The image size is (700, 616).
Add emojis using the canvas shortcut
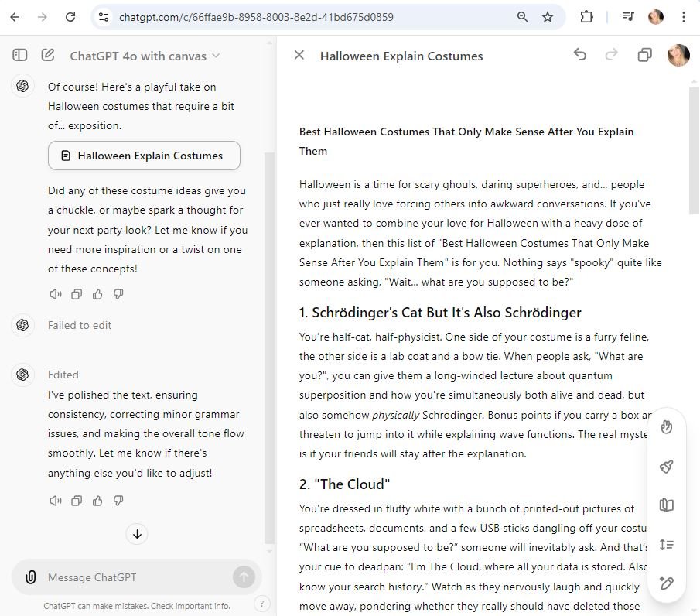click(667, 426)
